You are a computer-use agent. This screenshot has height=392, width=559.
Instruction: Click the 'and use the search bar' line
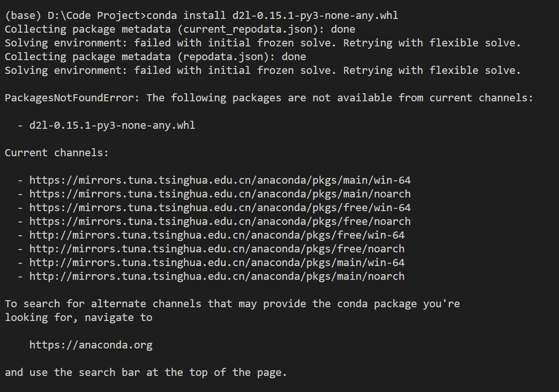pyautogui.click(x=146, y=373)
